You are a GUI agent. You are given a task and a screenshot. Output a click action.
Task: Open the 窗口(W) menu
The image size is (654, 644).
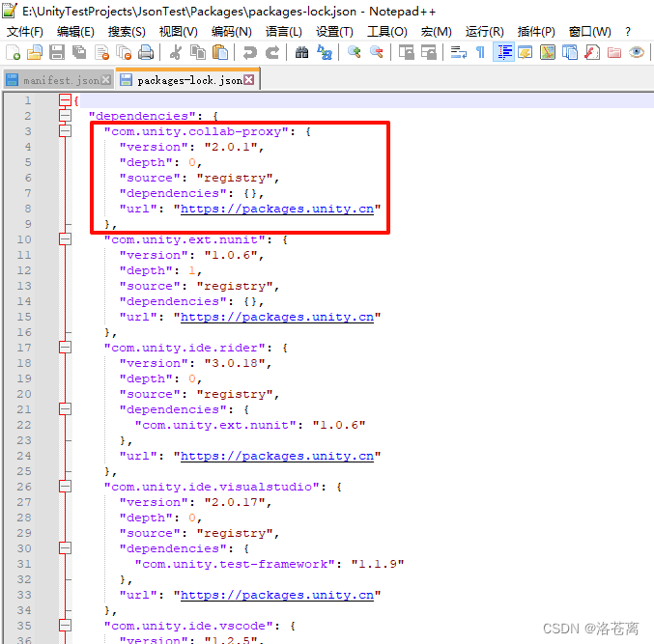[590, 32]
